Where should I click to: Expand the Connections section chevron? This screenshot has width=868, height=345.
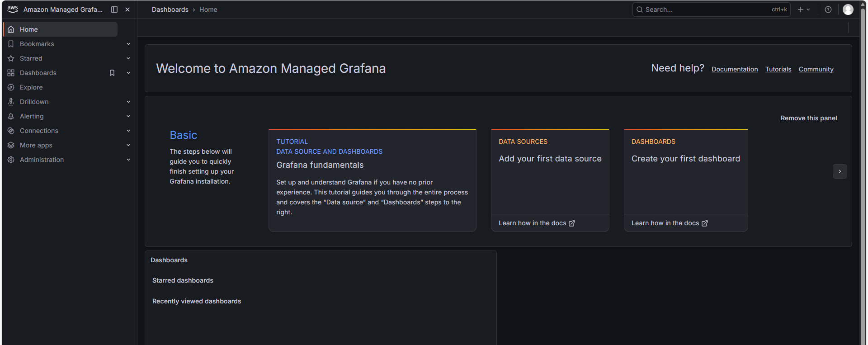coord(128,131)
